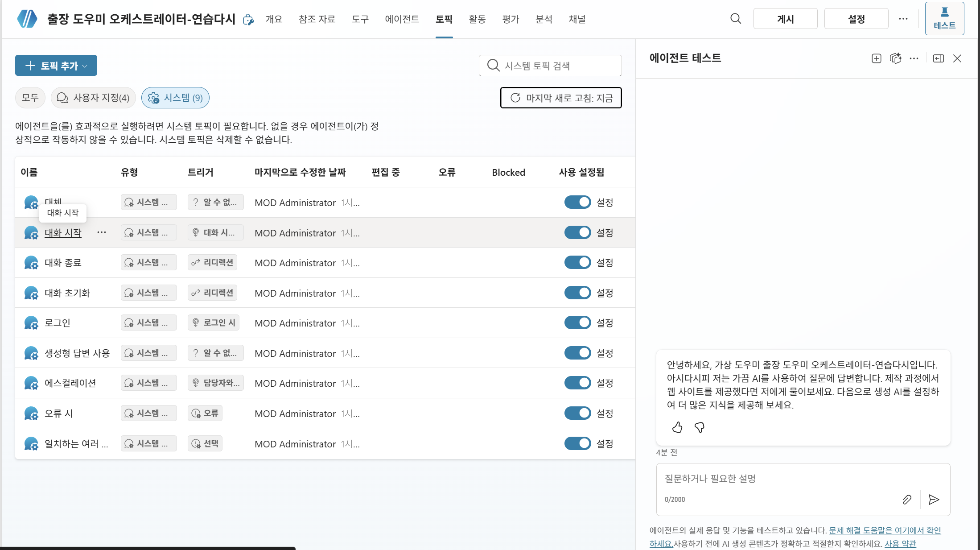Click the paperclip attach file icon
This screenshot has width=980, height=550.
point(907,499)
